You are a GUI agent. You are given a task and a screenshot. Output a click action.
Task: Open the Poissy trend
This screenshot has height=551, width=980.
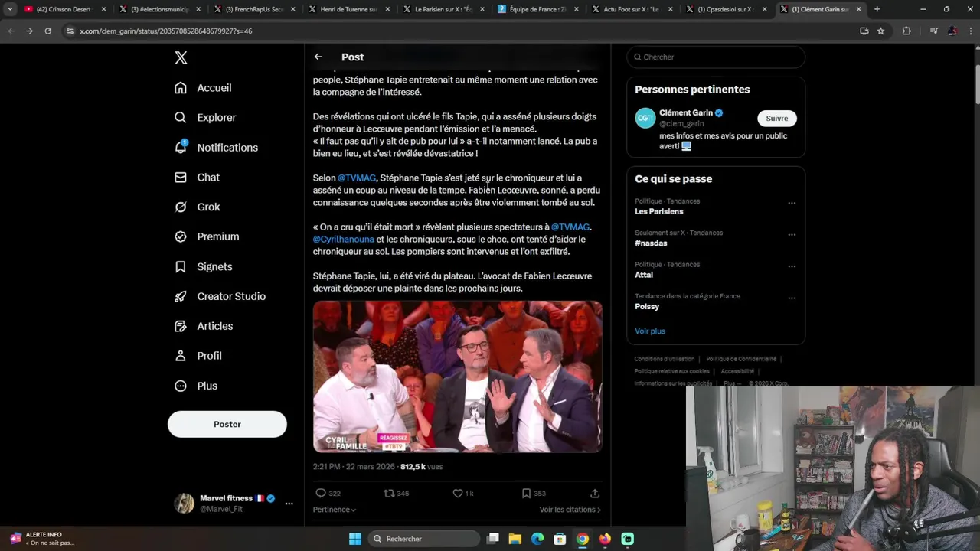[647, 306]
